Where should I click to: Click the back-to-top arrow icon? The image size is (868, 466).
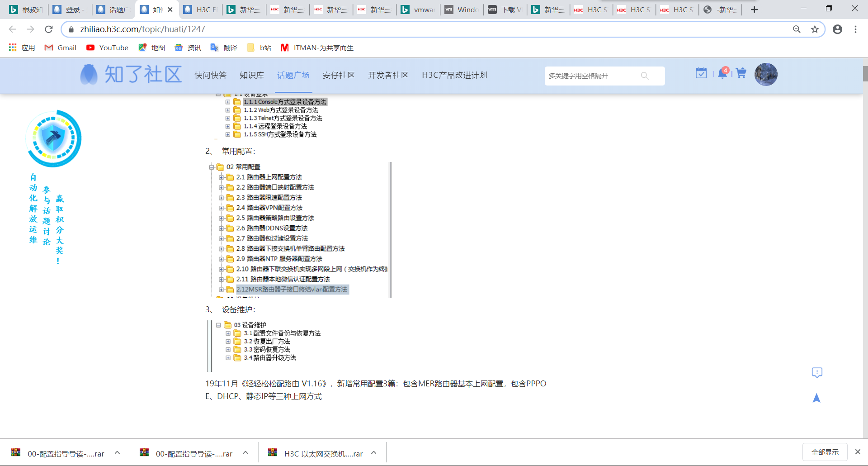(816, 398)
